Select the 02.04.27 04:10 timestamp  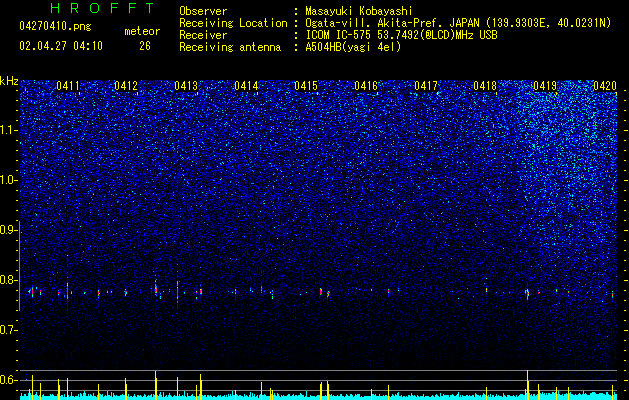tap(61, 46)
